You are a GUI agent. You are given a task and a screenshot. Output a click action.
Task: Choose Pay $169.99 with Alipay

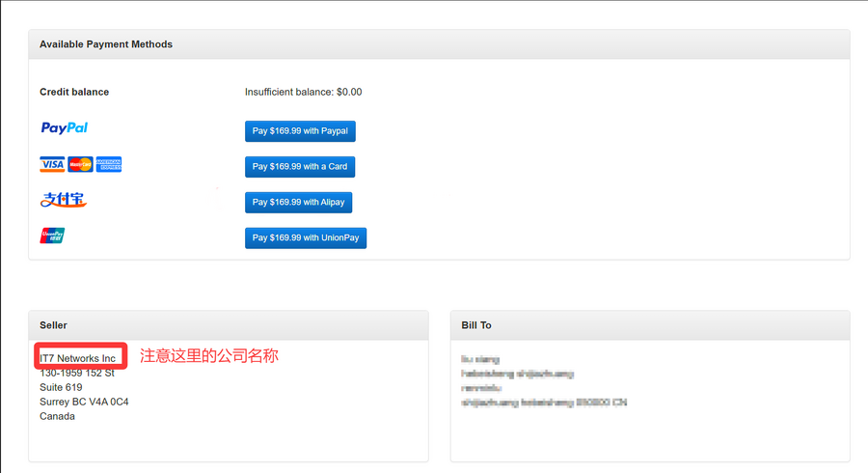coord(299,203)
